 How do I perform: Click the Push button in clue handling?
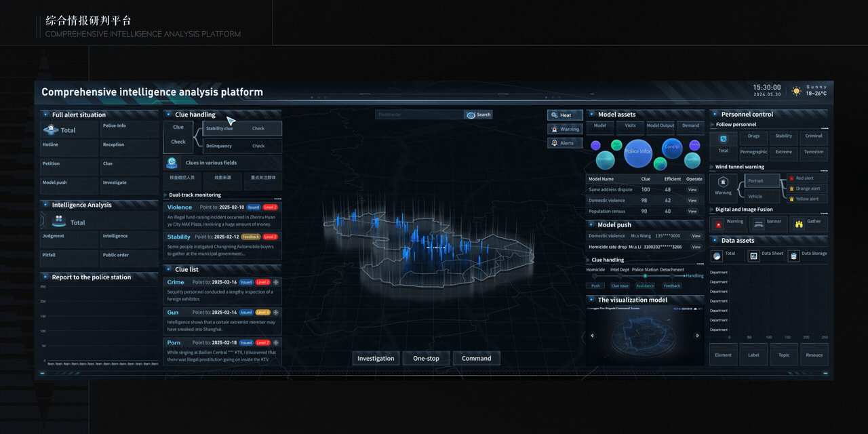coord(595,286)
